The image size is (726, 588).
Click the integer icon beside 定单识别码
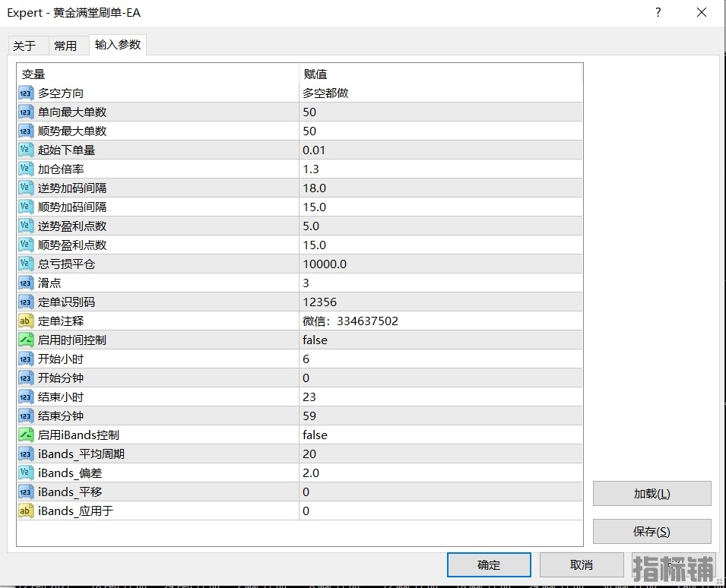click(26, 302)
